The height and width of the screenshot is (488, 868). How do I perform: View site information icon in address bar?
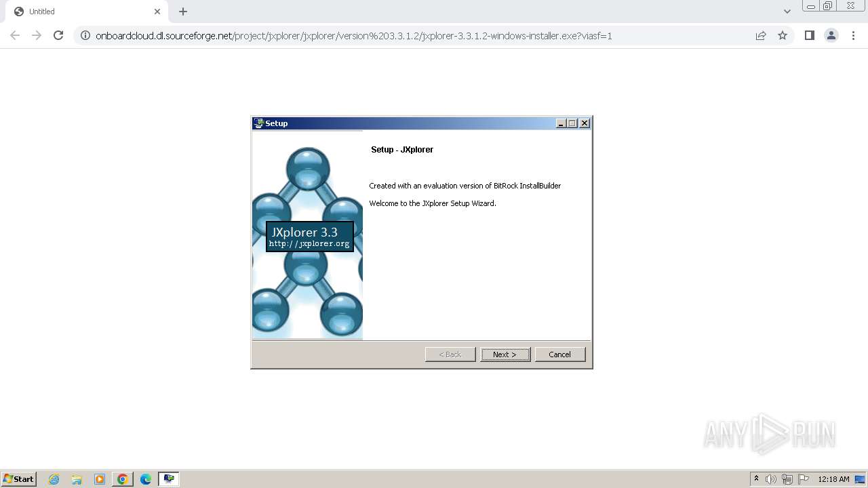[85, 36]
